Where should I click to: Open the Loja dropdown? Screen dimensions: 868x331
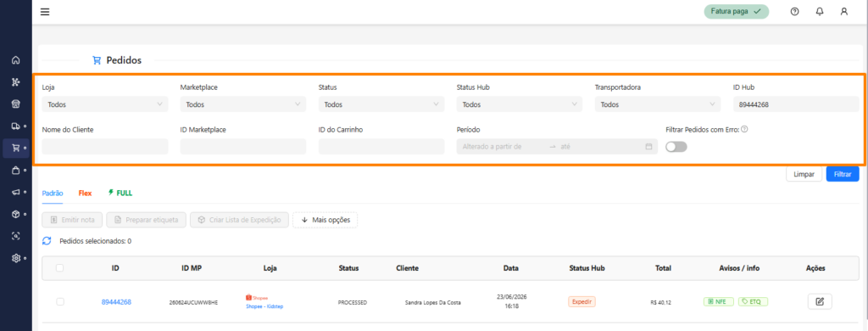click(104, 104)
